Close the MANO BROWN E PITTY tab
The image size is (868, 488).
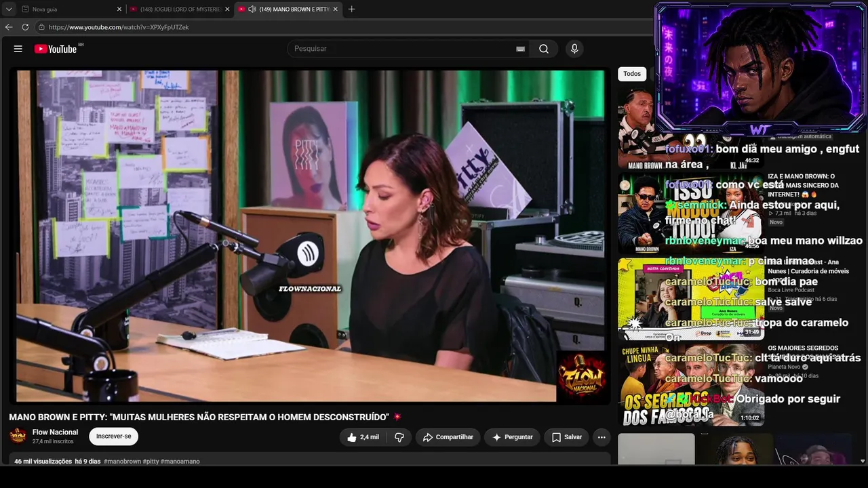(x=335, y=9)
